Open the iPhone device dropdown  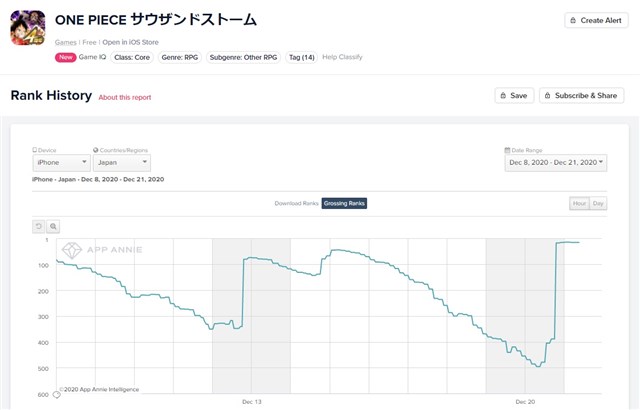(x=62, y=162)
